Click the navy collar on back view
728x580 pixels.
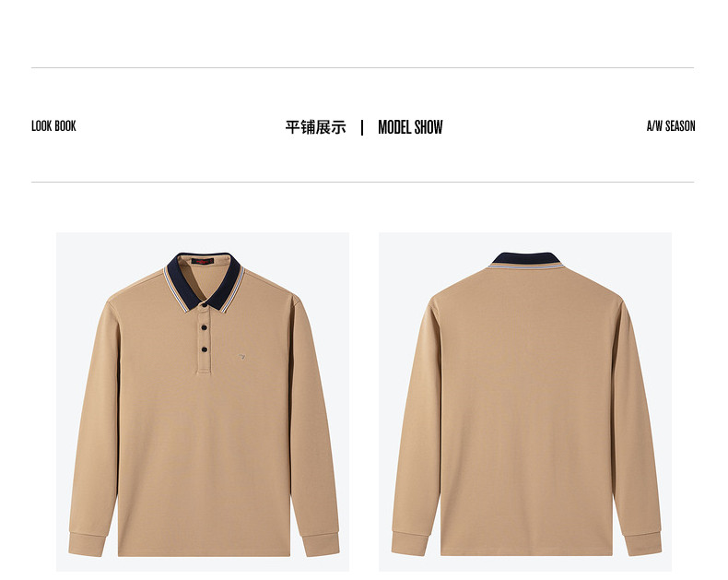pos(525,258)
